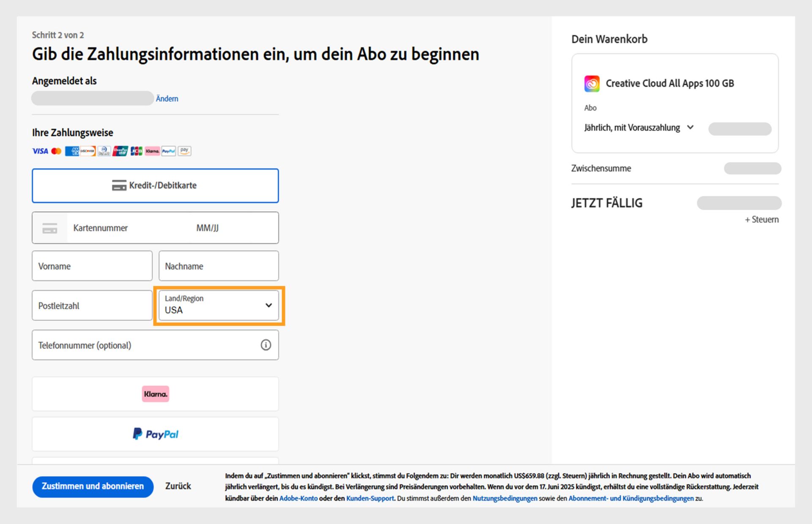The width and height of the screenshot is (812, 524).
Task: Click the + Steuern text
Action: (762, 219)
